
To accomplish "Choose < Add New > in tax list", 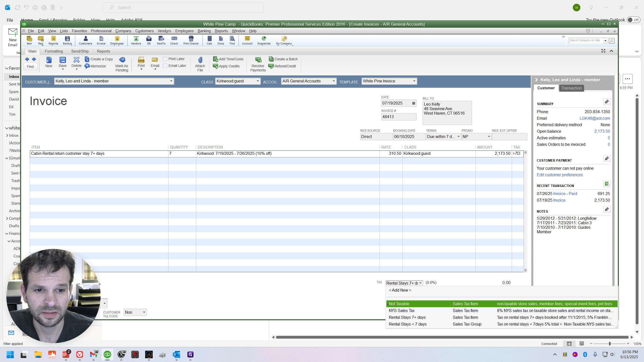I will pyautogui.click(x=400, y=290).
